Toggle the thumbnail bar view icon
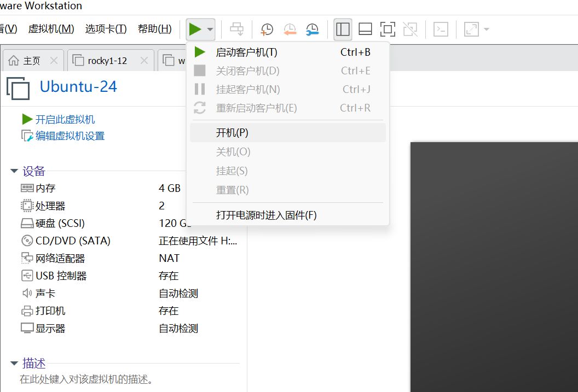Image resolution: width=578 pixels, height=392 pixels. point(365,29)
